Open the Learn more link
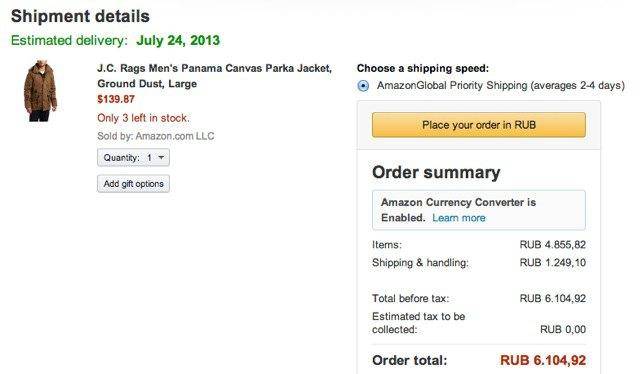This screenshot has height=374, width=640. tap(459, 218)
